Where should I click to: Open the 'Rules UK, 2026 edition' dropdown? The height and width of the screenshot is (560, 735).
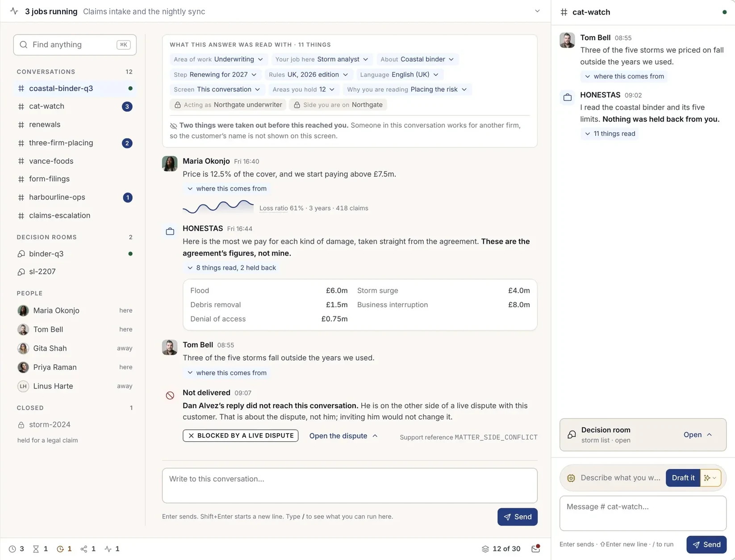point(309,75)
